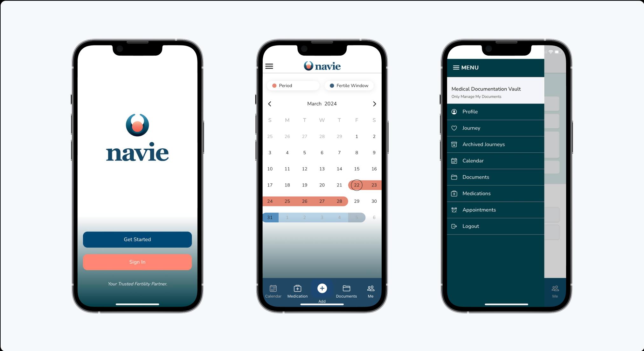Screen dimensions: 644x351
Task: Tap the Me profile icon in bottom nav
Action: coord(370,290)
